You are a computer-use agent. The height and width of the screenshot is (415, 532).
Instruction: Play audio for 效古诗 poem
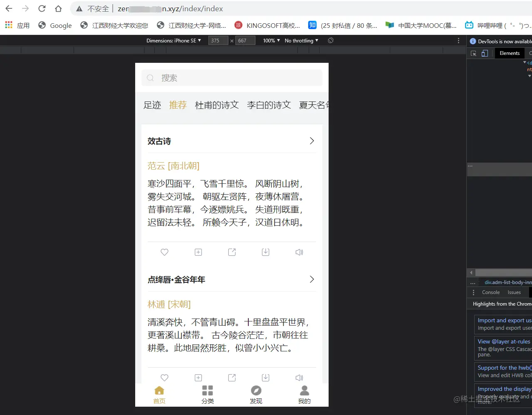tap(299, 252)
